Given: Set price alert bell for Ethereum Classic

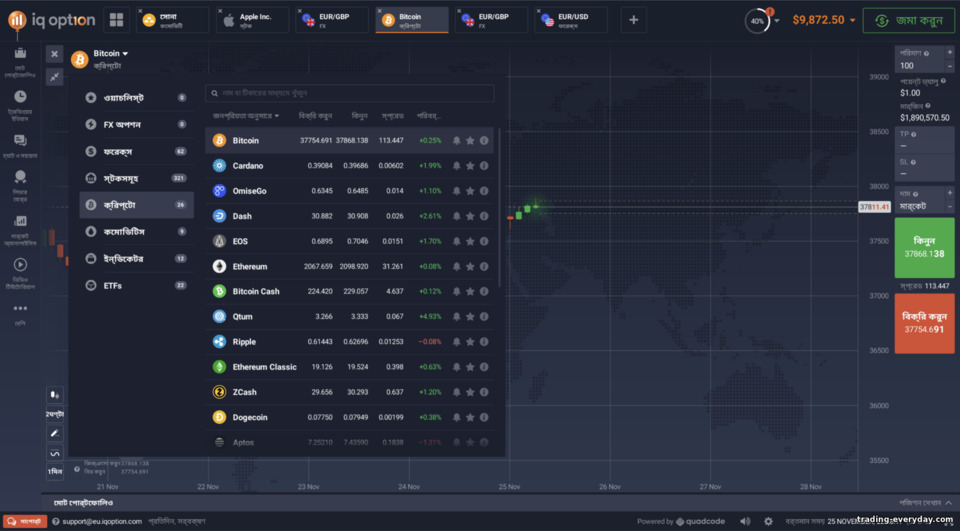Looking at the screenshot, I should pos(456,367).
